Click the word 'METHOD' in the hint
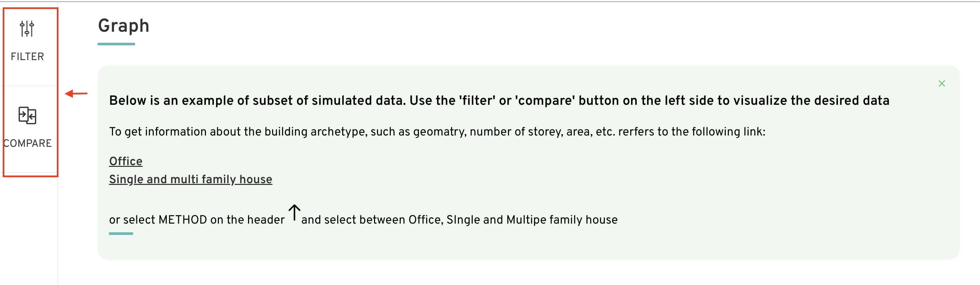980x285 pixels. (182, 220)
